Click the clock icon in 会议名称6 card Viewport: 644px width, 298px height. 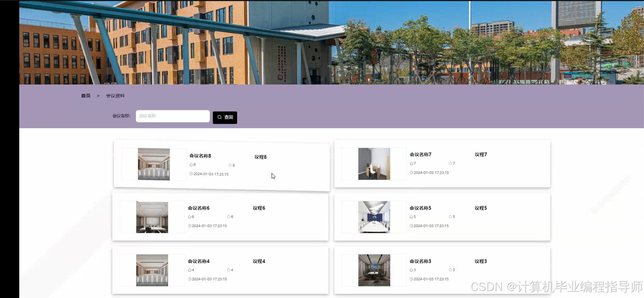(x=189, y=226)
